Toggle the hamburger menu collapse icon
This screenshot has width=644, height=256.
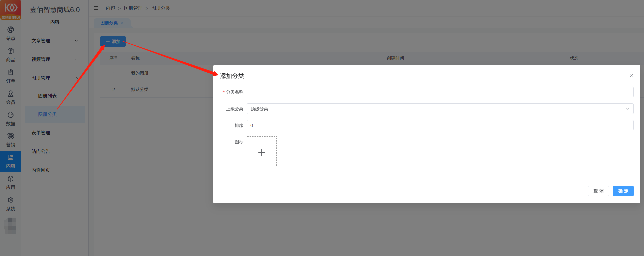[96, 8]
